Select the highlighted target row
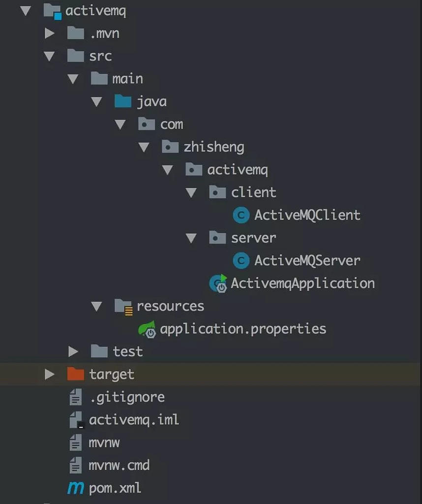Screen dimensions: 422x504 (111, 374)
